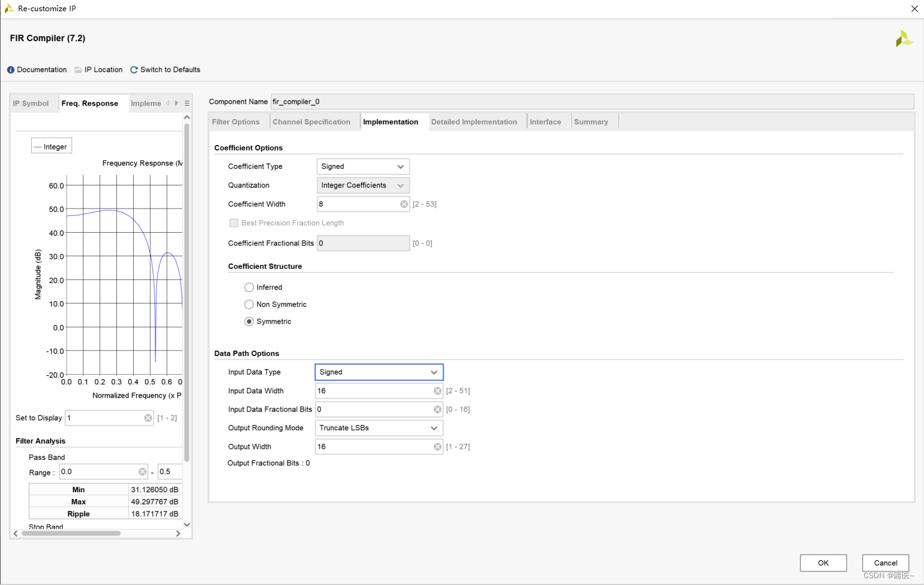Screen dimensions: 924x585
Task: Open the Coefficient Type dropdown
Action: pyautogui.click(x=363, y=167)
